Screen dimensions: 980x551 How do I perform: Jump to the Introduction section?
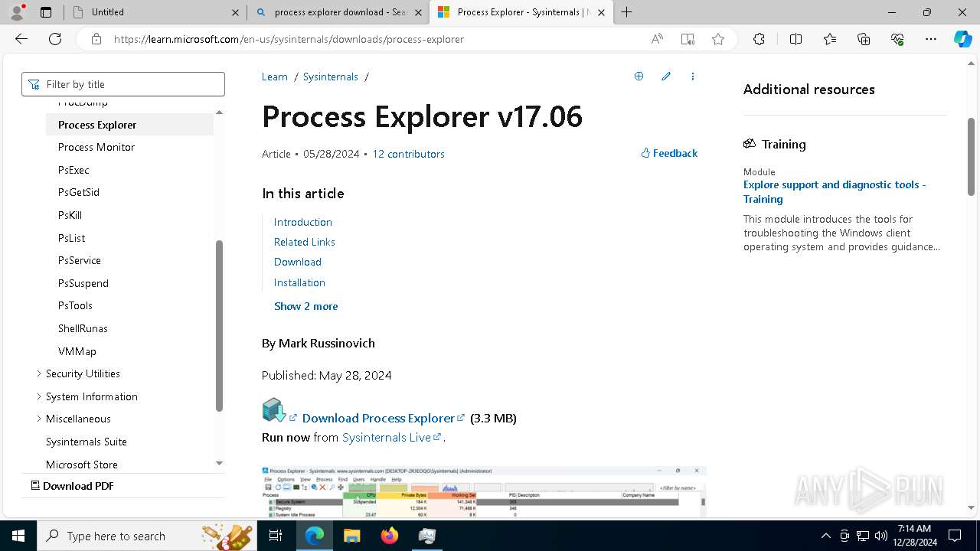(x=303, y=222)
